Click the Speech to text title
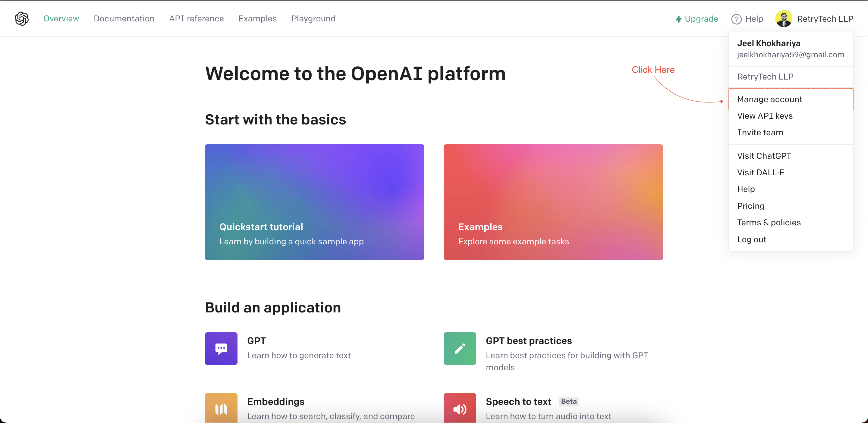This screenshot has height=423, width=868. 519,401
